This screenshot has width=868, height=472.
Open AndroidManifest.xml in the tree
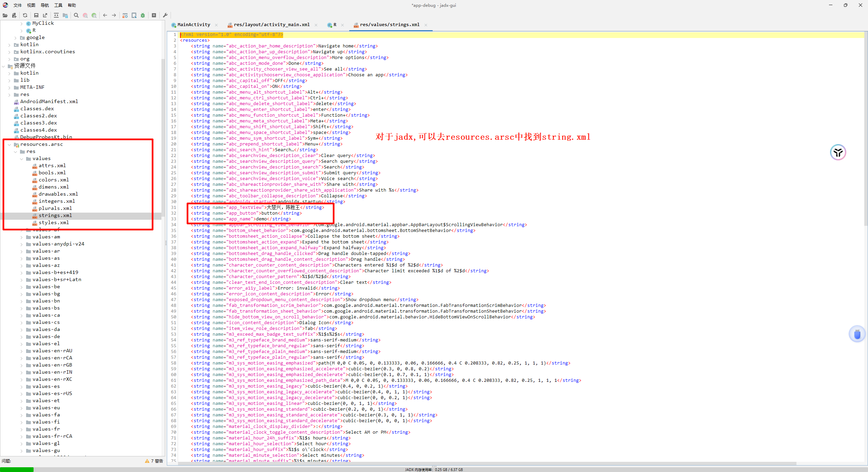point(49,101)
